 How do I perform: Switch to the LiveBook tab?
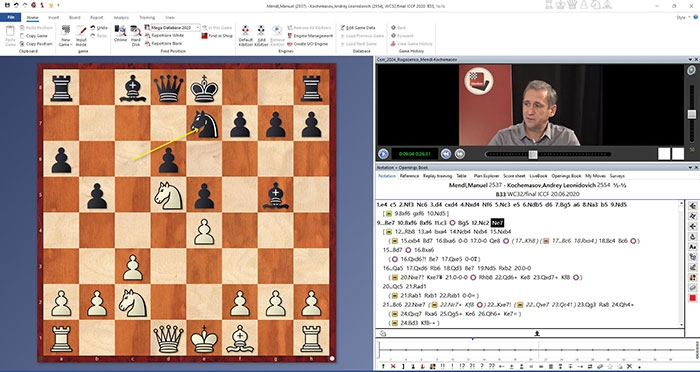coord(538,176)
